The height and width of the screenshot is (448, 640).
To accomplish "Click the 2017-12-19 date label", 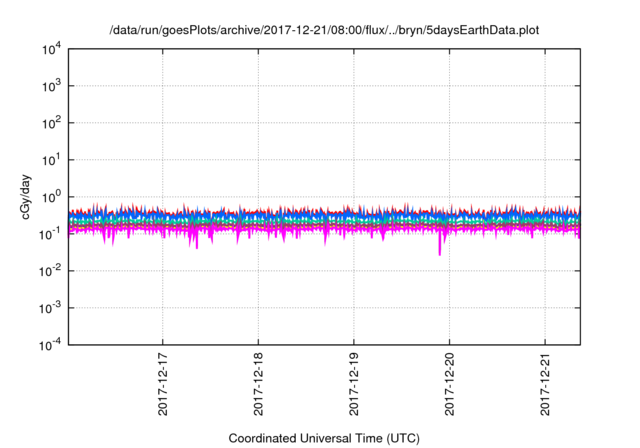I will 353,385.
